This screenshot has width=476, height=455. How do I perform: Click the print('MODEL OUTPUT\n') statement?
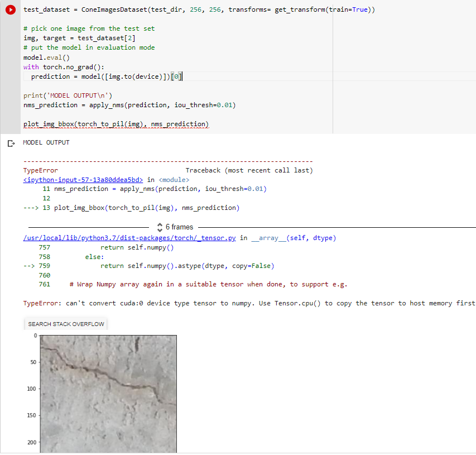(68, 95)
